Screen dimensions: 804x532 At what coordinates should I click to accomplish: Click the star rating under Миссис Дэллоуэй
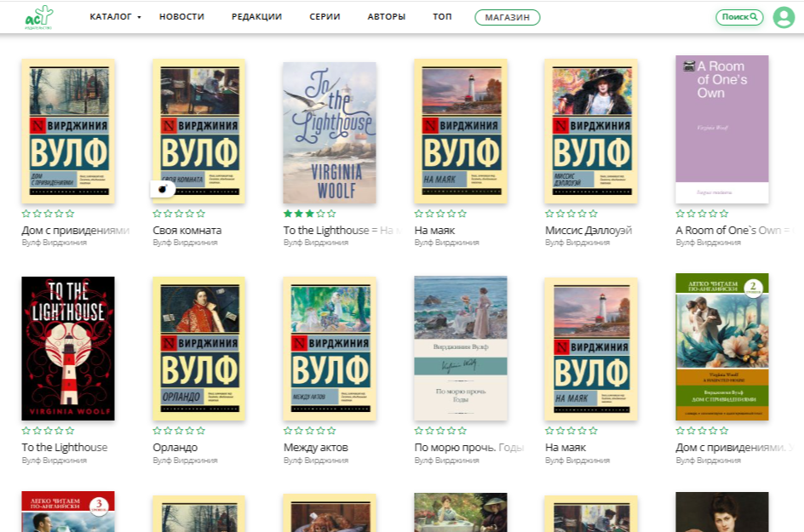click(571, 214)
